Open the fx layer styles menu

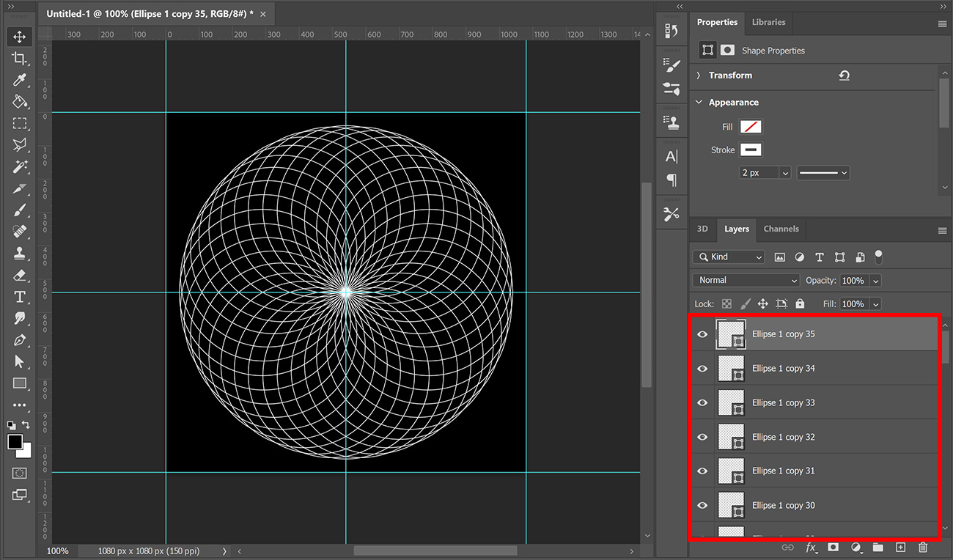click(x=811, y=547)
